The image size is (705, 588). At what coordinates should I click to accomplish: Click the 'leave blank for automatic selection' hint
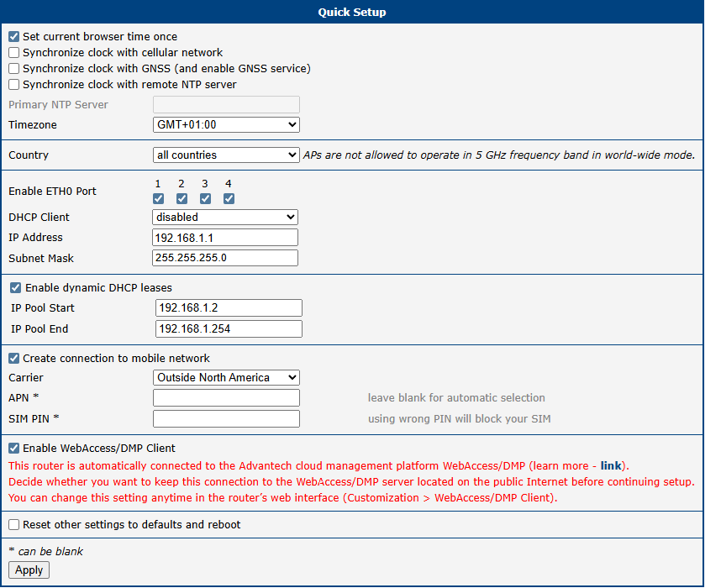[x=456, y=398]
